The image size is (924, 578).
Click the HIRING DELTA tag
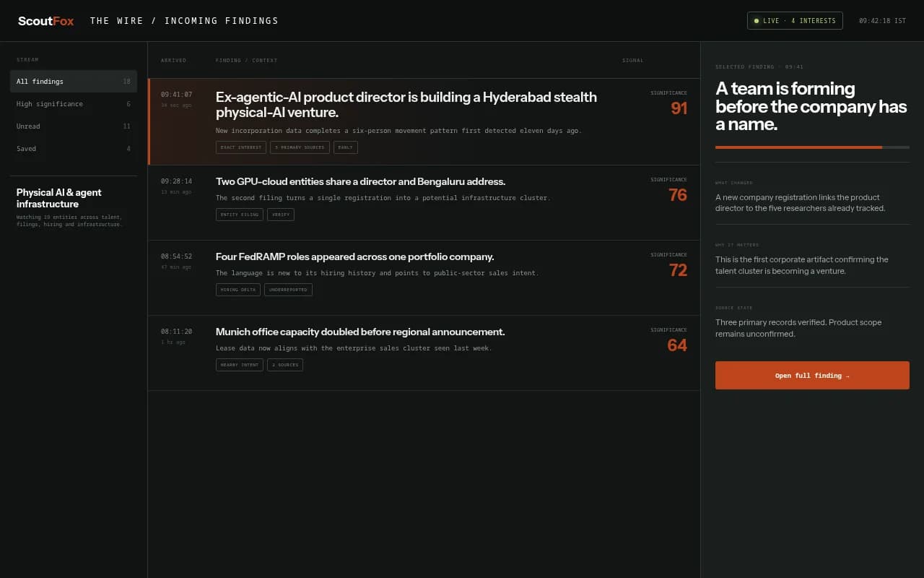[238, 290]
